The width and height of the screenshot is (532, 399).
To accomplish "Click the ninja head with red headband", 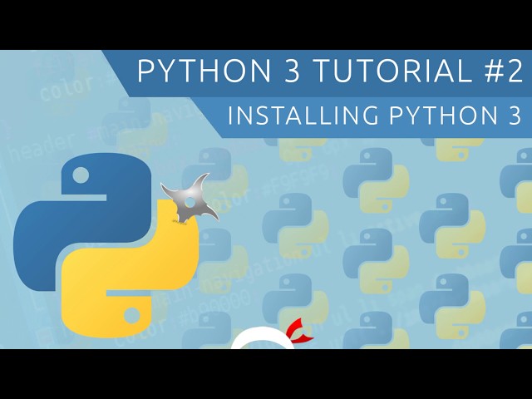I will (x=272, y=334).
